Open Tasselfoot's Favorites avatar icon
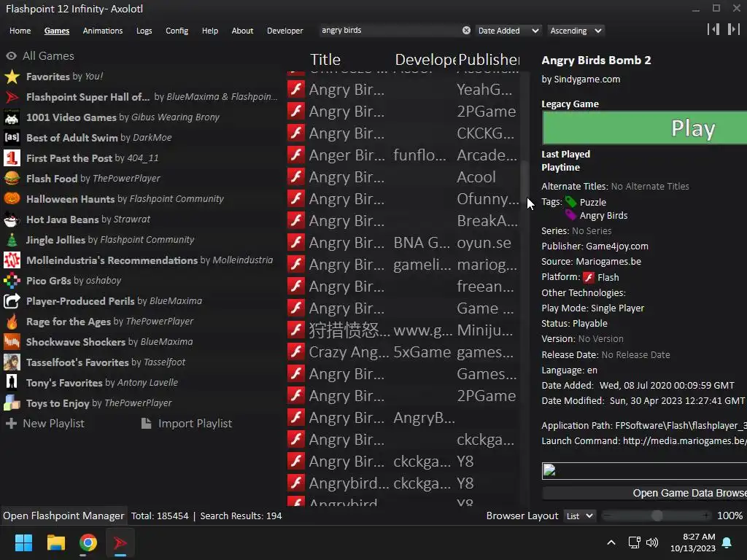The image size is (747, 560). coord(12,362)
